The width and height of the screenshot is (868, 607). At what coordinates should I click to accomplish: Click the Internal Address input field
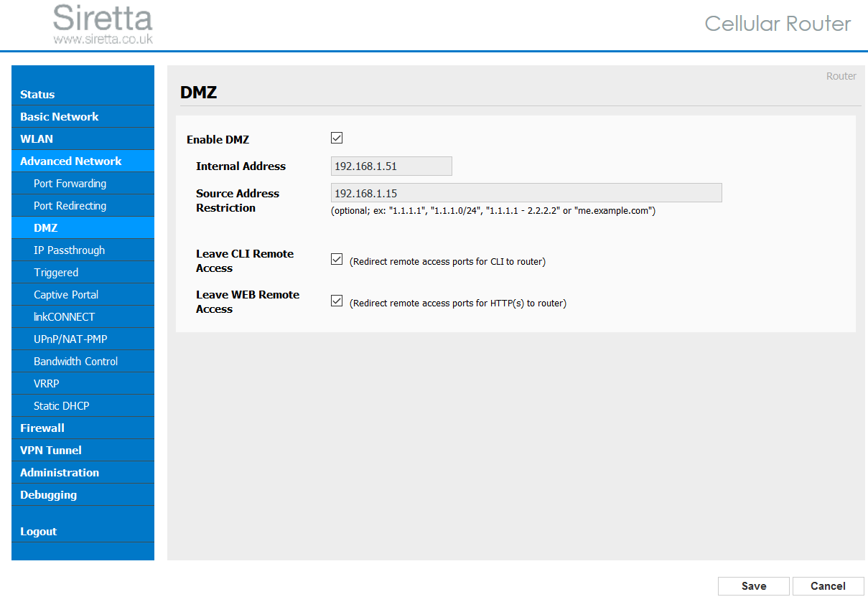391,166
